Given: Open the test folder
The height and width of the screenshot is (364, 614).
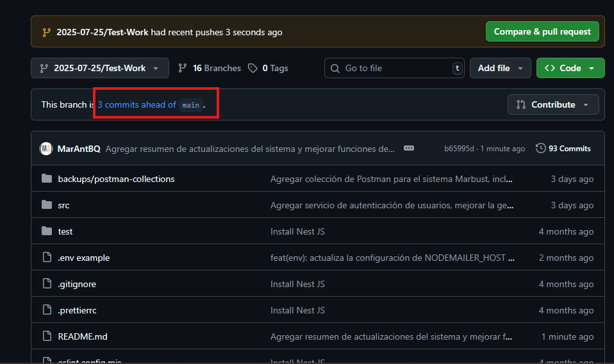Looking at the screenshot, I should click(65, 231).
